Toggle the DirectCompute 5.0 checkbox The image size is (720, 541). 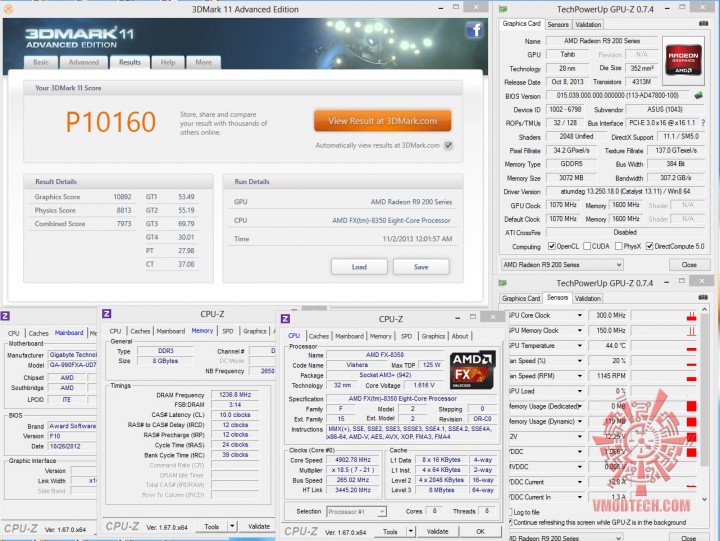[x=649, y=246]
